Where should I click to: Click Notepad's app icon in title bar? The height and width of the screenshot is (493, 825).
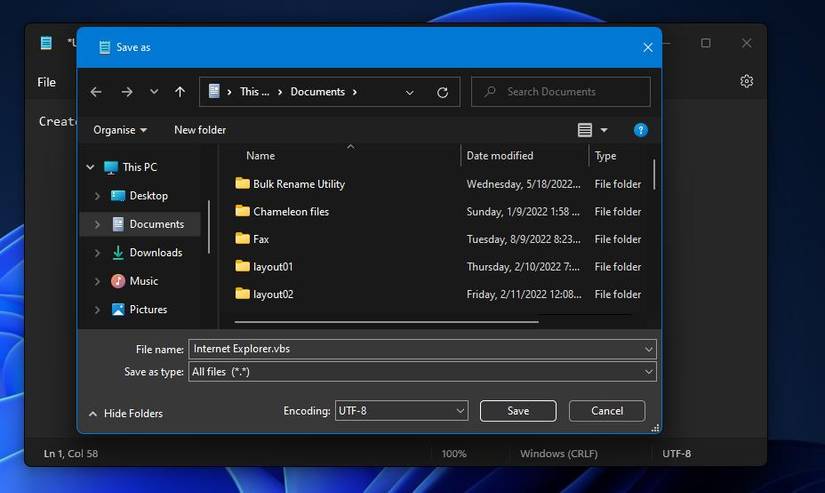pyautogui.click(x=46, y=43)
